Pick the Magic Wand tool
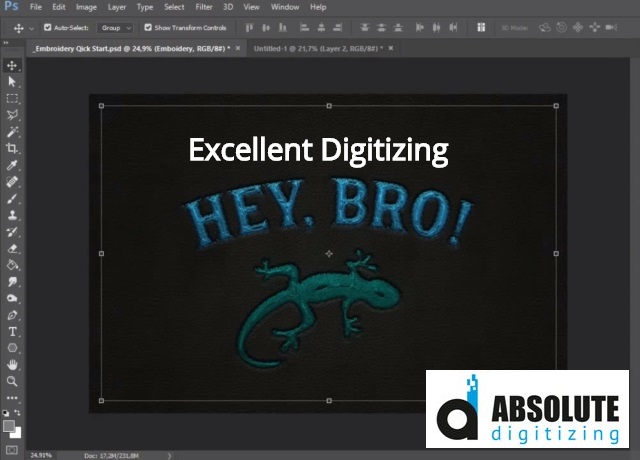 (12, 132)
